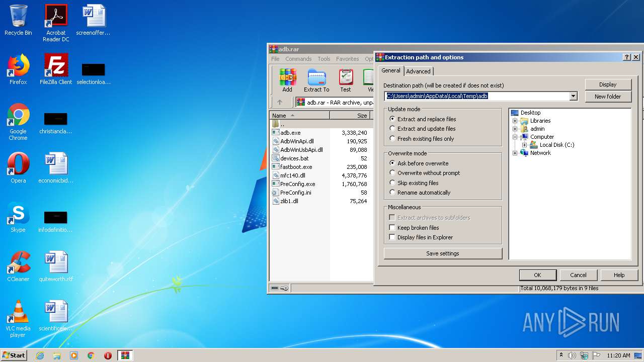Select Fresh existing files only option

point(422,139)
